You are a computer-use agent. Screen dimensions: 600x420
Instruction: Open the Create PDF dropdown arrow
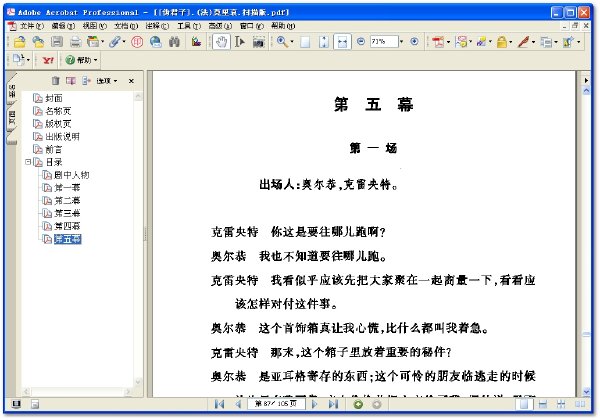tap(448, 42)
